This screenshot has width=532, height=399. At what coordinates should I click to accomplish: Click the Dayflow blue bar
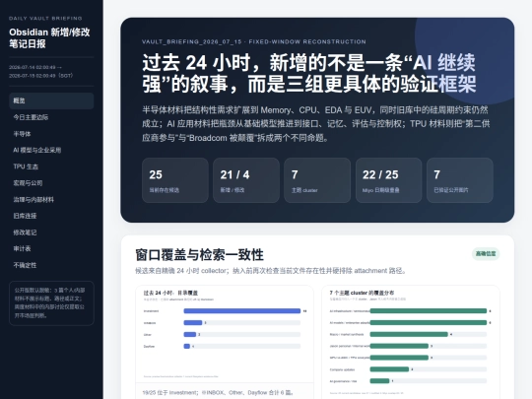coord(186,346)
